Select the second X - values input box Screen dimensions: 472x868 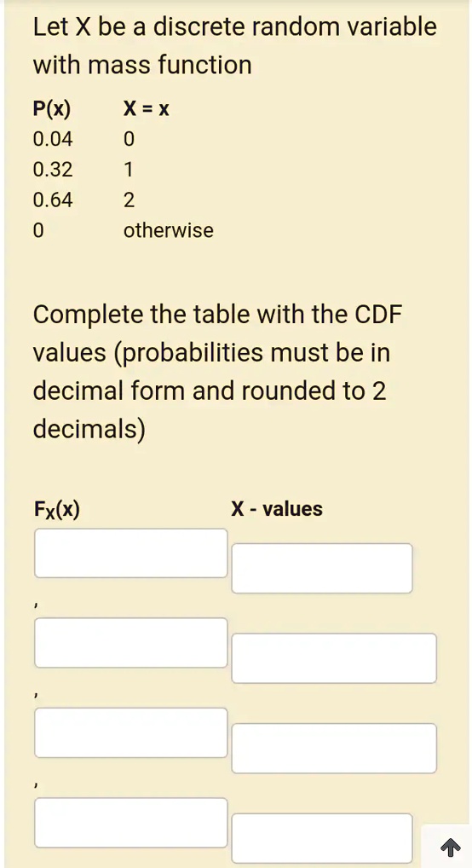click(x=334, y=658)
